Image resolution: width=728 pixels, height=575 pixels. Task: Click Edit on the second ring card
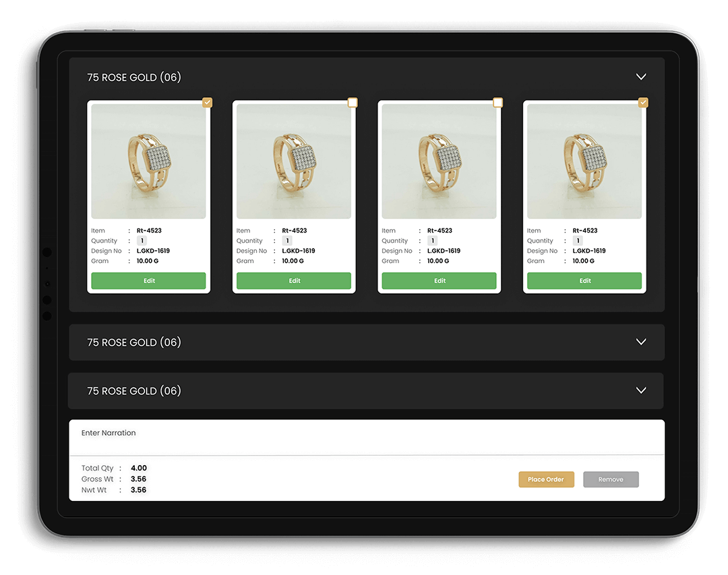tap(294, 280)
